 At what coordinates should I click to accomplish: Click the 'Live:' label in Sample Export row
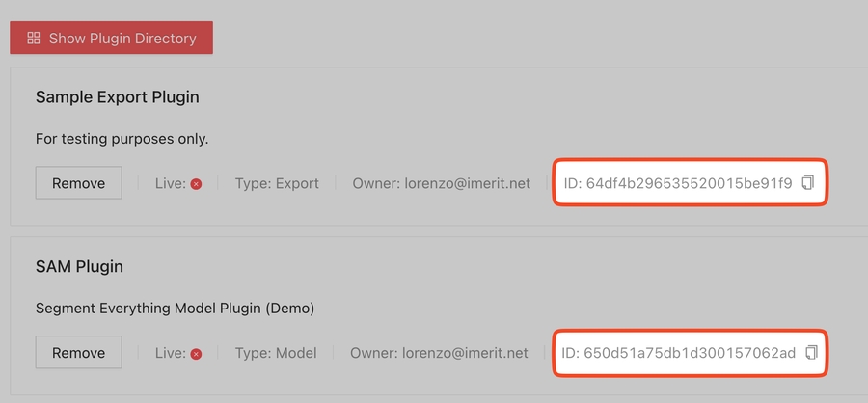point(171,183)
